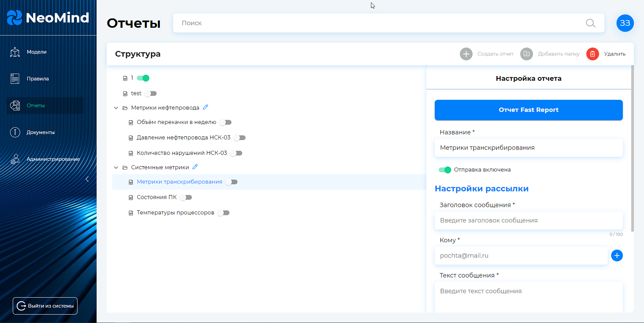644x323 pixels.
Task: Go to Модели menu item
Action: tap(37, 52)
